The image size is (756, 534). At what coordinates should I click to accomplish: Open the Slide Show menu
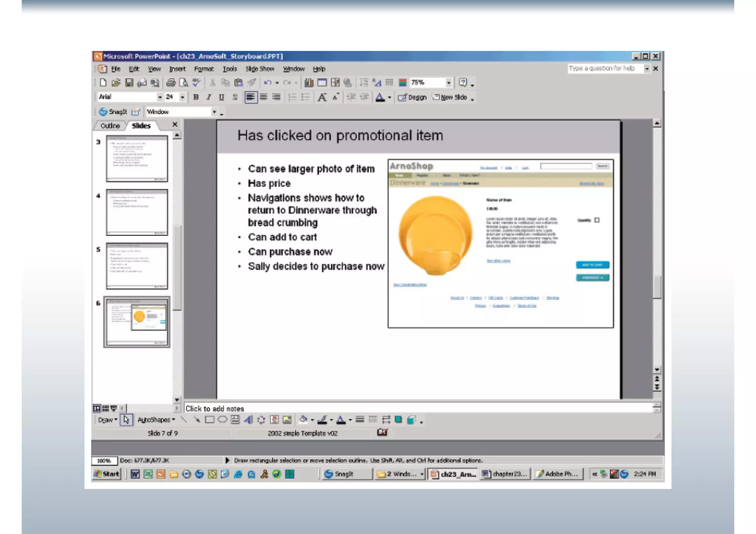260,69
